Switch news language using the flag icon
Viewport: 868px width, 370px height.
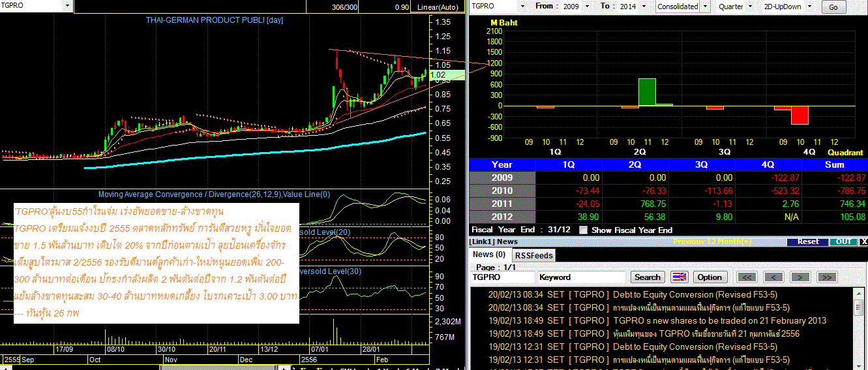680,277
